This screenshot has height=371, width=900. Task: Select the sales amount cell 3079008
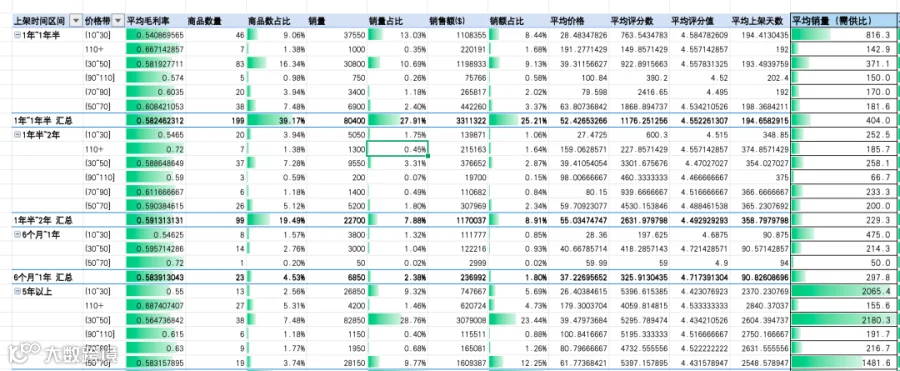coord(458,320)
